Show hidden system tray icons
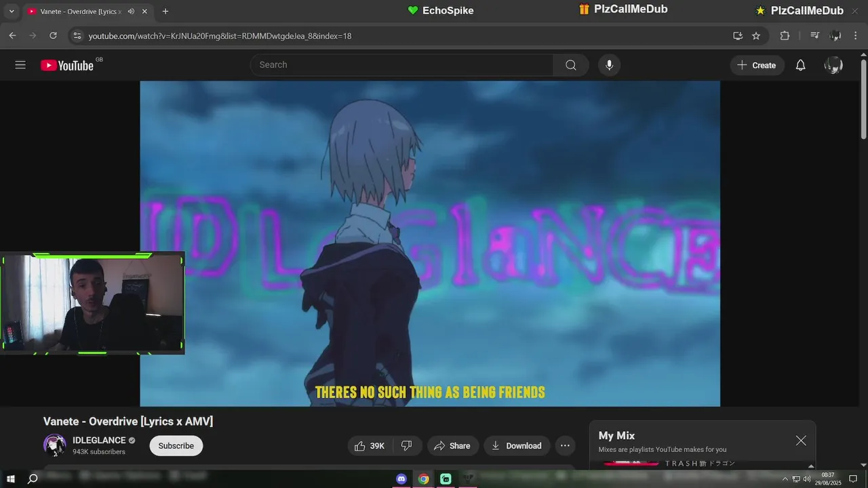The image size is (868, 488). [x=785, y=479]
